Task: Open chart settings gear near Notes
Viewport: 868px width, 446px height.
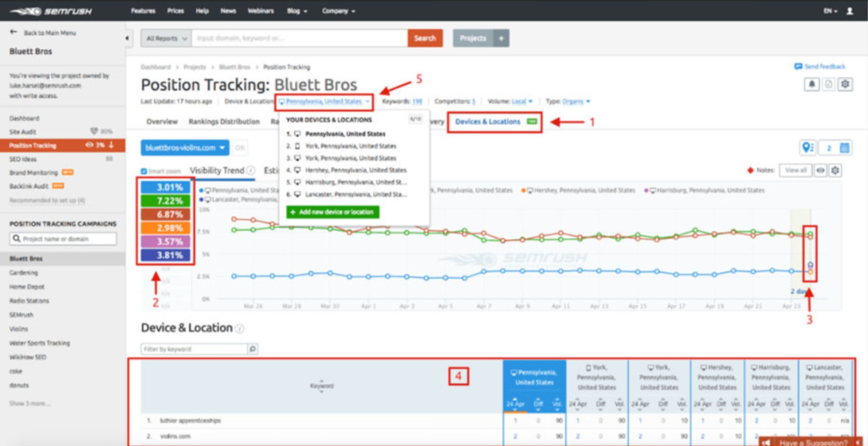Action: click(x=835, y=171)
